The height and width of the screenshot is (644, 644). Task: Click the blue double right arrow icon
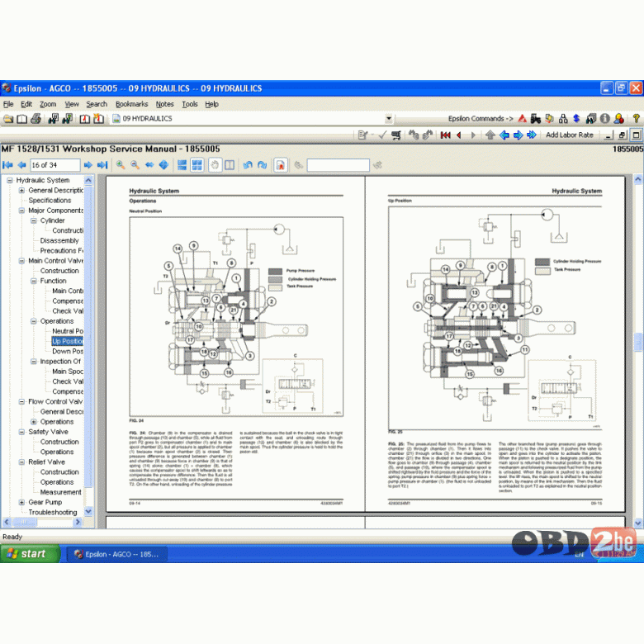tap(532, 135)
